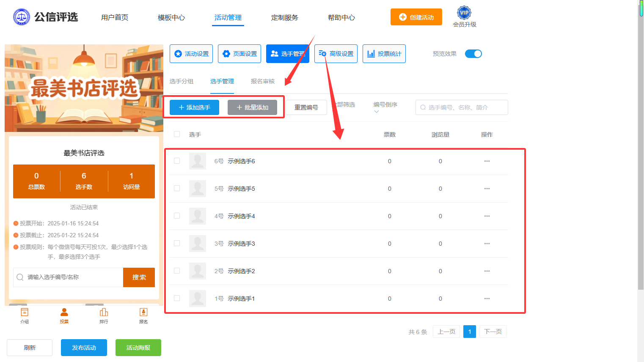Check the box for 示例选手6
Image resolution: width=644 pixels, height=362 pixels.
pos(177,161)
